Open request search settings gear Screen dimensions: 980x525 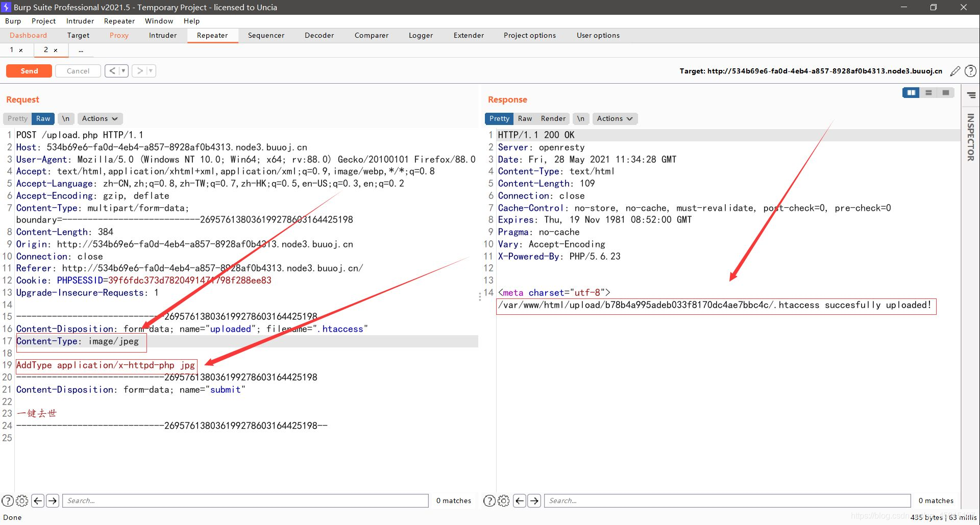point(22,501)
